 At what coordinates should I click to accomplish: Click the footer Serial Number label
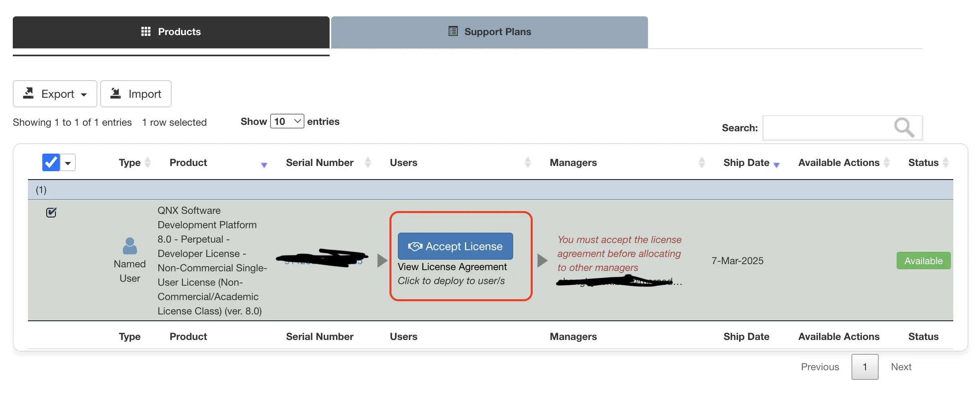pyautogui.click(x=320, y=336)
